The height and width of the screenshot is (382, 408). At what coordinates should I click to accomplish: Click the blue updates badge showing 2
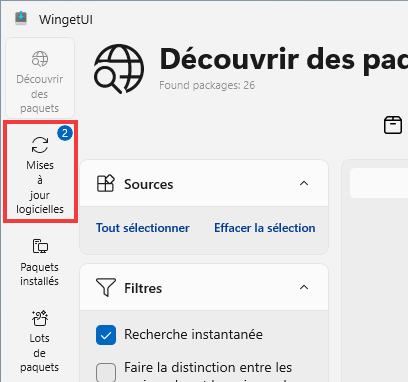[65, 133]
